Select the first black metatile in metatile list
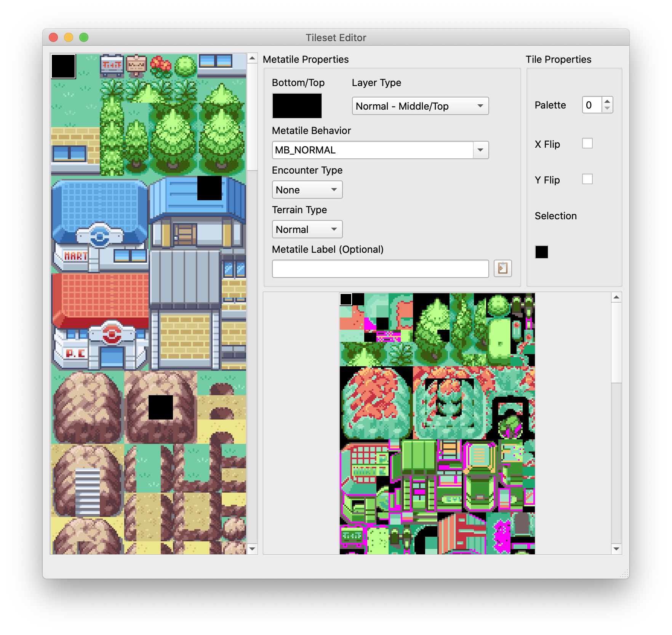This screenshot has width=672, height=635. click(x=63, y=66)
